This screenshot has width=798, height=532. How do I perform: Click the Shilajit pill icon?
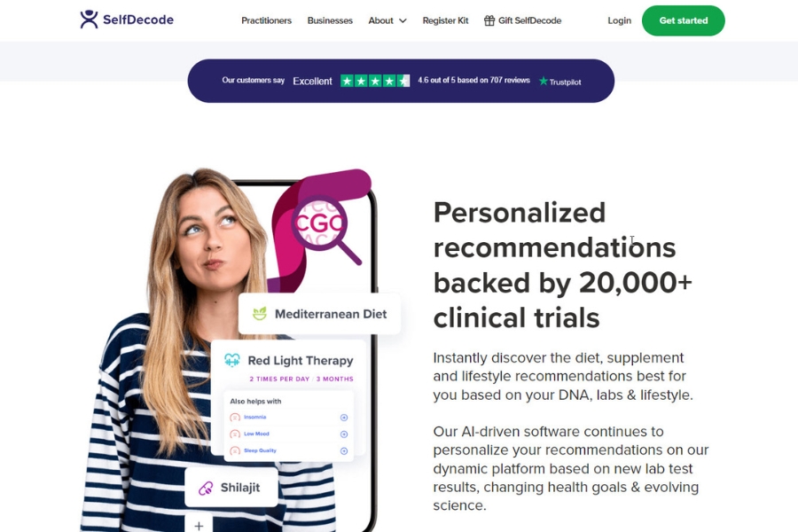(206, 488)
